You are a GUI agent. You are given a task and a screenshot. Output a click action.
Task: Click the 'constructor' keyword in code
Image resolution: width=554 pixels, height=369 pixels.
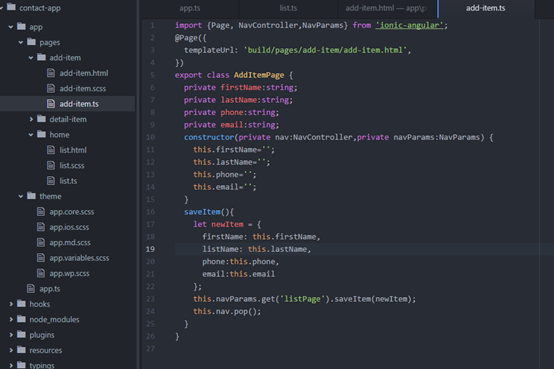pos(209,137)
